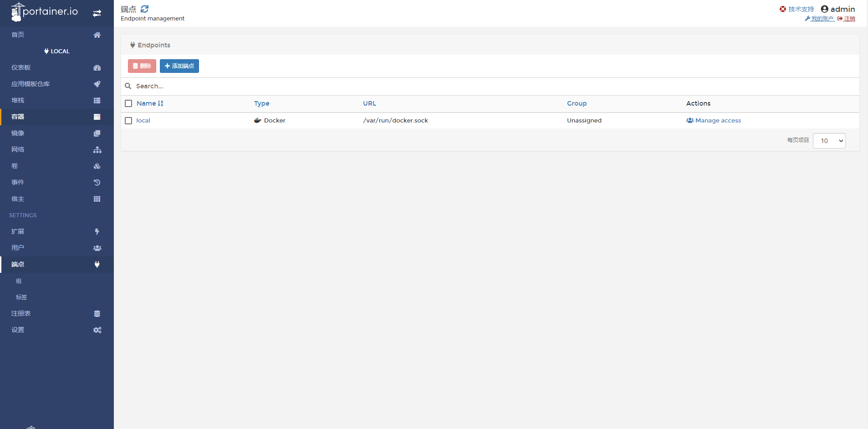The width and height of the screenshot is (868, 429).
Task: Click the database icon for 注册表
Action: [97, 314]
